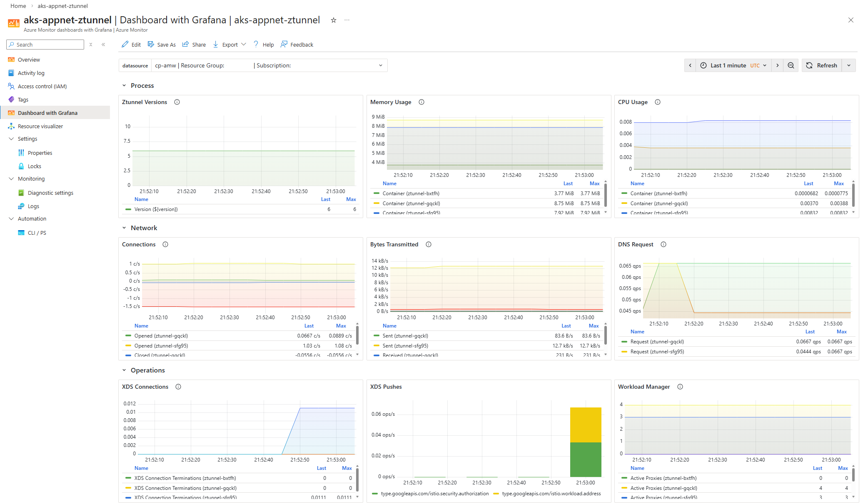Click the Save As toolbar button
The height and width of the screenshot is (504, 863).
162,45
